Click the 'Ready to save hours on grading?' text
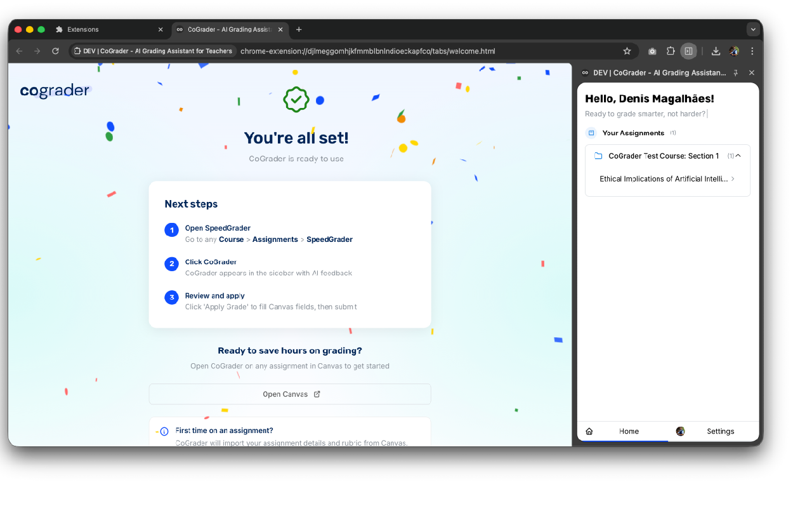This screenshot has width=812, height=508. click(290, 351)
